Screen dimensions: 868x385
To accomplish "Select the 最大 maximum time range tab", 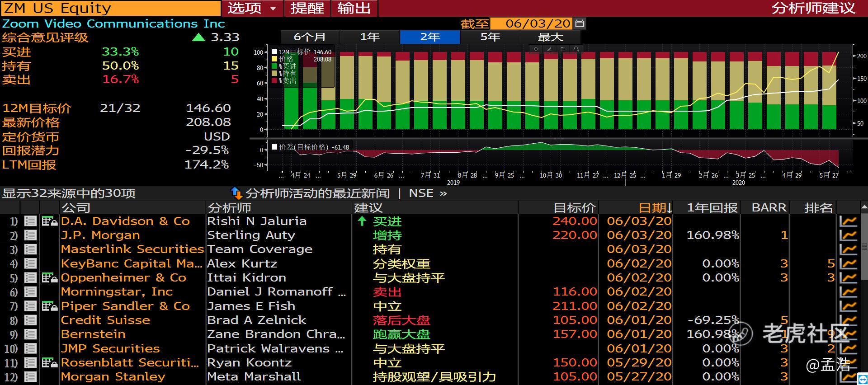I will [x=550, y=37].
